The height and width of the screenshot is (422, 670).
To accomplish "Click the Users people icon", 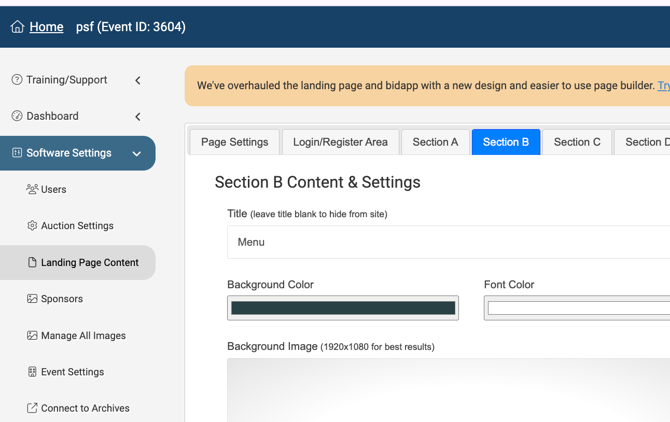I will 32,189.
